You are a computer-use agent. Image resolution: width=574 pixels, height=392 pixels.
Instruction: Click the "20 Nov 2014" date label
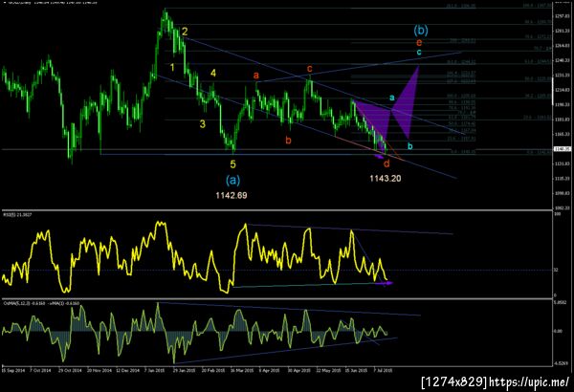[x=99, y=370]
